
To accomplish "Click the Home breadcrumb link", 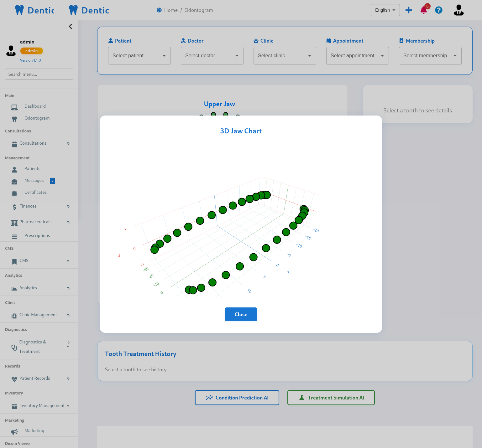I will click(170, 10).
